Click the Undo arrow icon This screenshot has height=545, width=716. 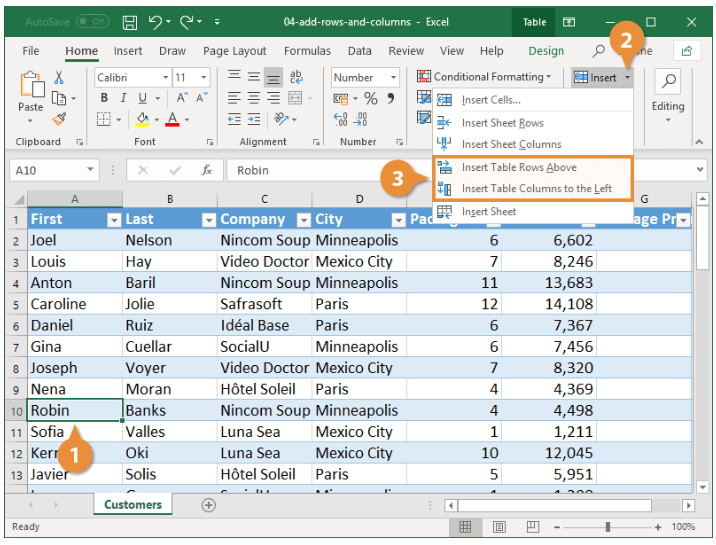(x=155, y=21)
